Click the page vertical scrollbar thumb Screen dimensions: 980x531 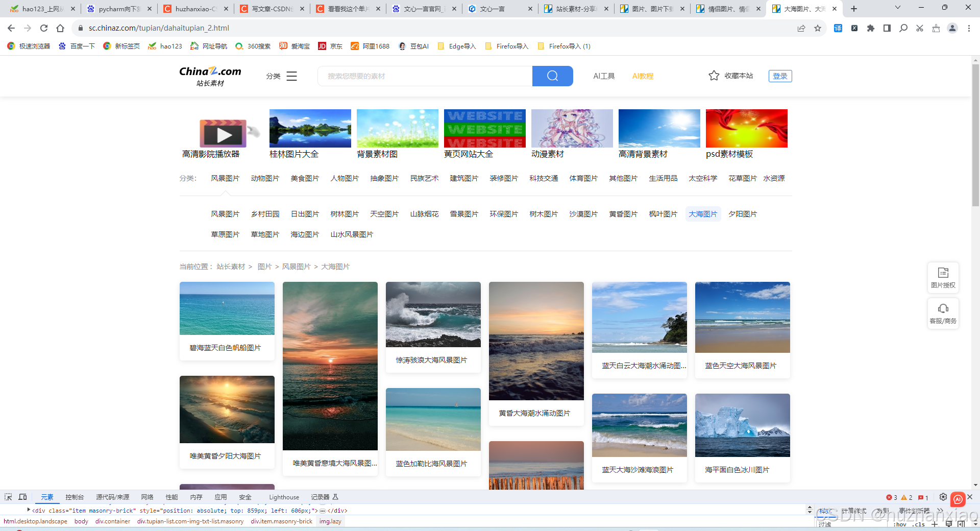975,135
